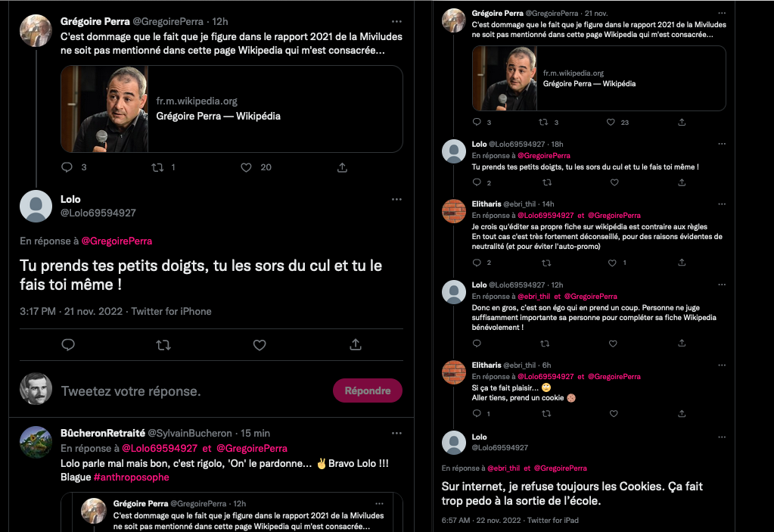Click the 'Twitter for iPhone' source link
The height and width of the screenshot is (532, 774).
(x=171, y=311)
